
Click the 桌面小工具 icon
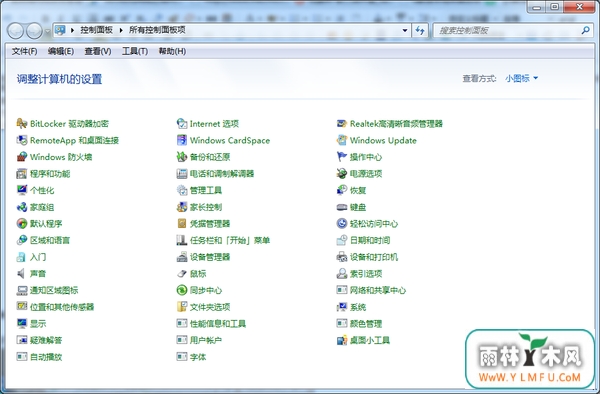click(342, 340)
